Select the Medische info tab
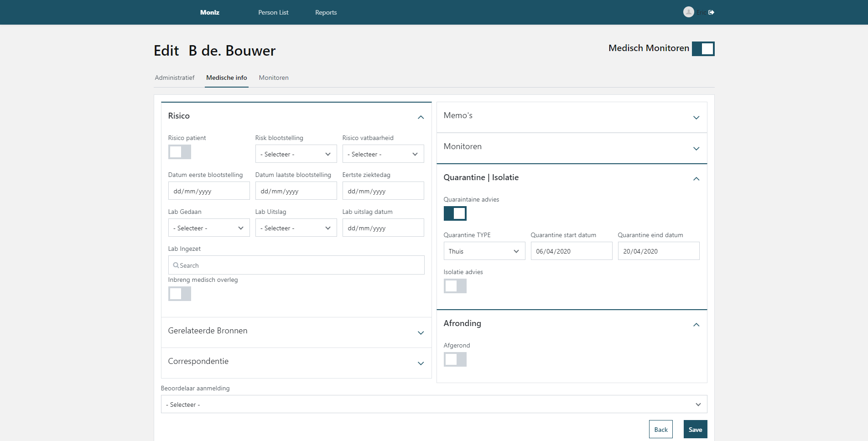 tap(227, 78)
